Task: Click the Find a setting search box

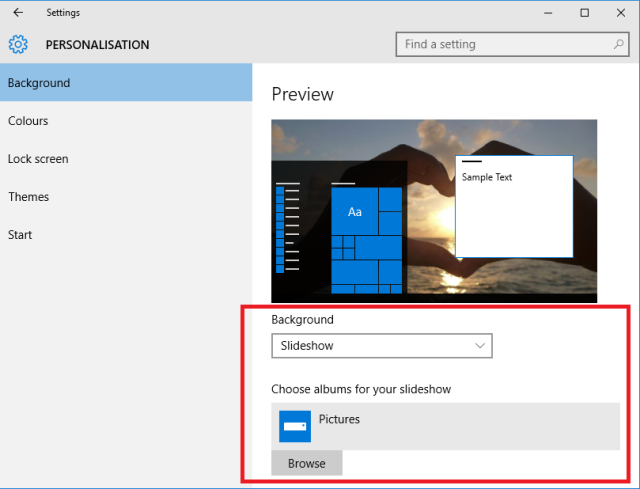Action: [512, 44]
